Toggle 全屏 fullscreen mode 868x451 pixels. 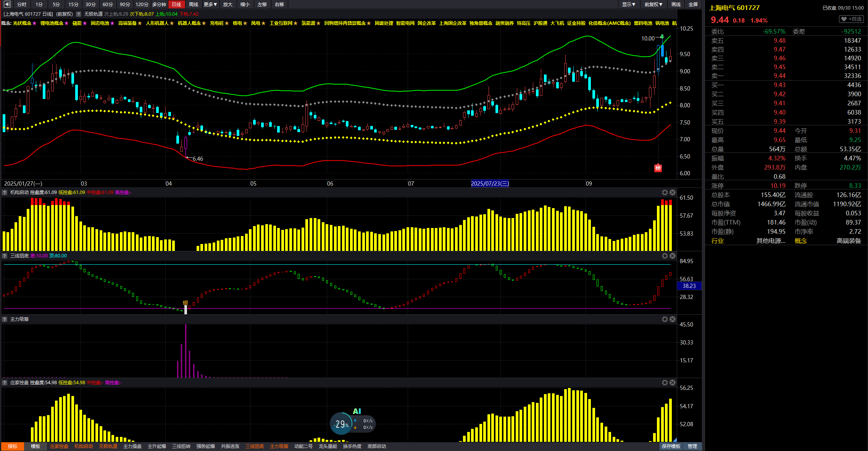[693, 4]
